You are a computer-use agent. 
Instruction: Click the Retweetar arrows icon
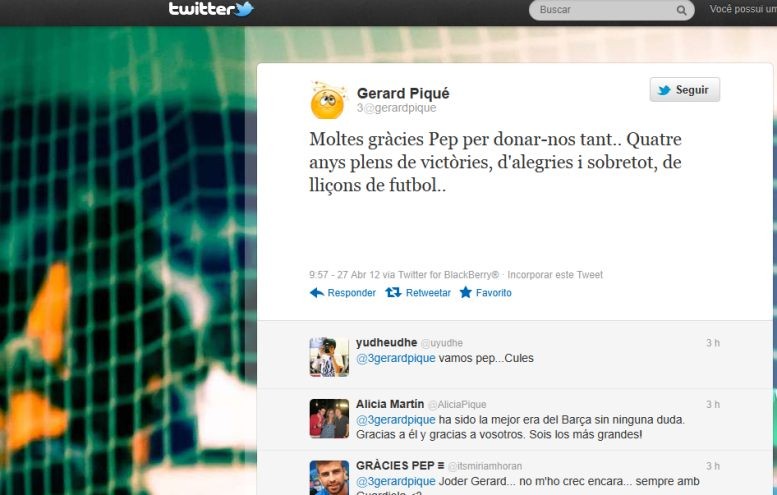click(x=393, y=292)
